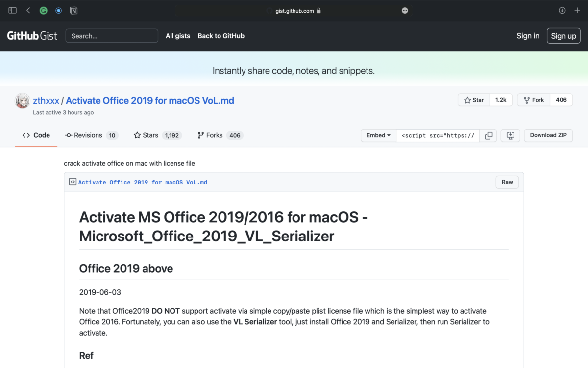Click the star icon inside the Star button
Screen dimensions: 588x368
point(466,100)
